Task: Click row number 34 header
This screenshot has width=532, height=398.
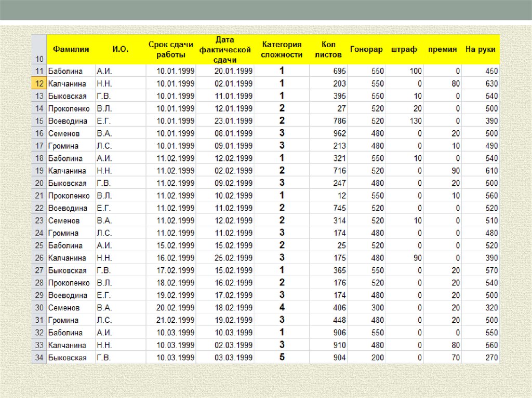Action: (x=39, y=358)
